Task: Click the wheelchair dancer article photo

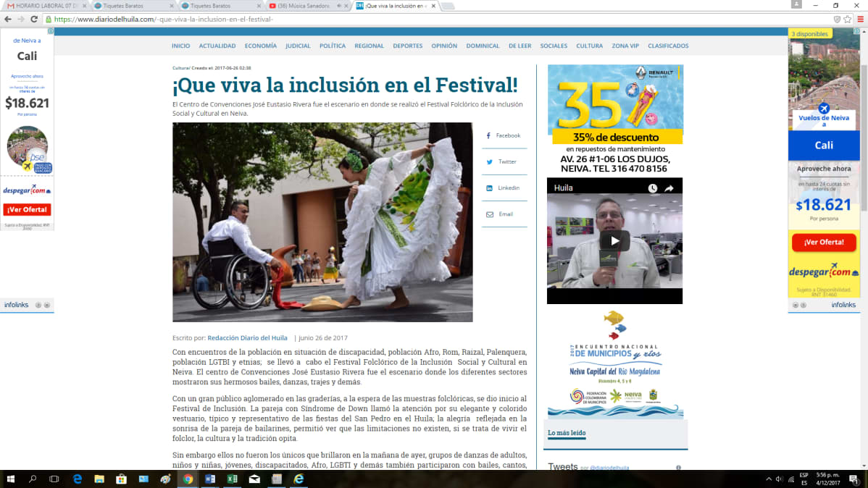Action: (x=322, y=222)
